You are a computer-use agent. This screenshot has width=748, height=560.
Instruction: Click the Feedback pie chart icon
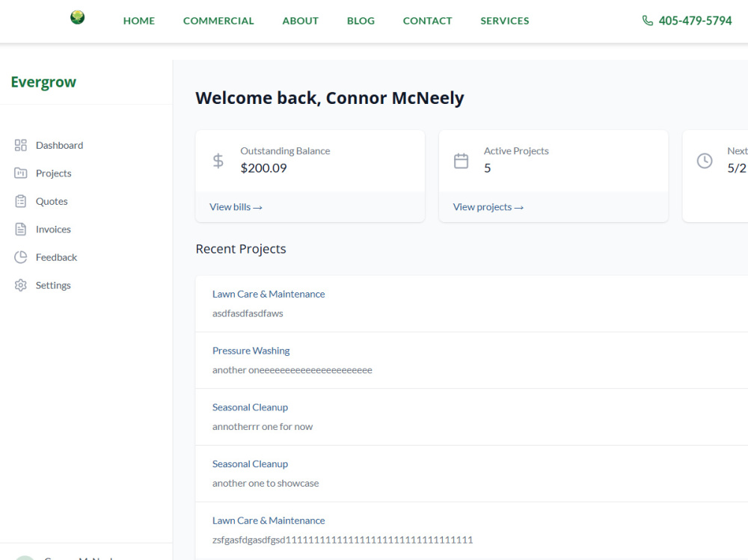pos(20,257)
